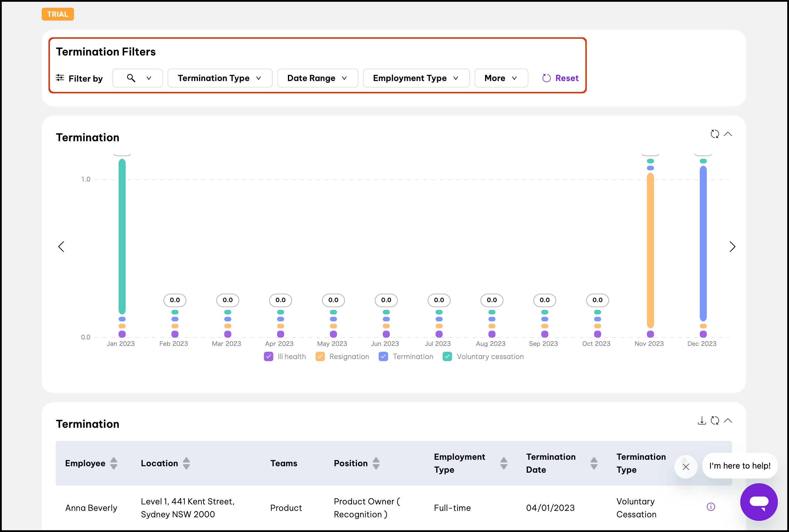Viewport: 789px width, 532px height.
Task: Dismiss the "I'm here to help!" popup
Action: coord(686,467)
